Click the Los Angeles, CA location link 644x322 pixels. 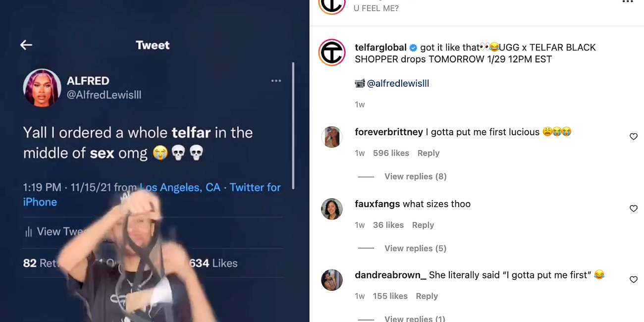[180, 187]
